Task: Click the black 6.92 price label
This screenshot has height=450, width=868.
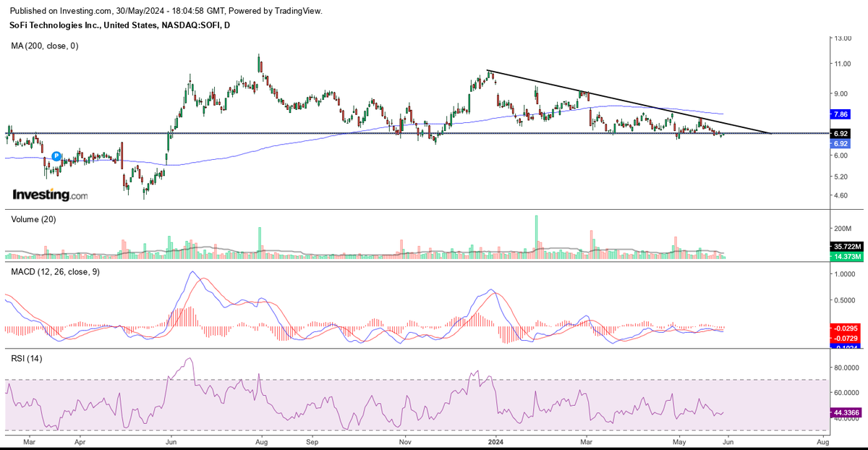Action: pyautogui.click(x=840, y=134)
